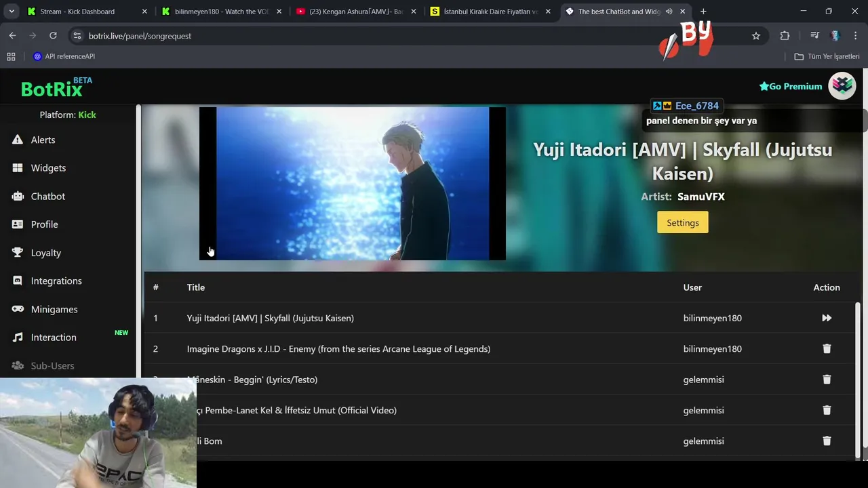The image size is (868, 488).
Task: Open the user avatar menu
Action: coord(842,85)
